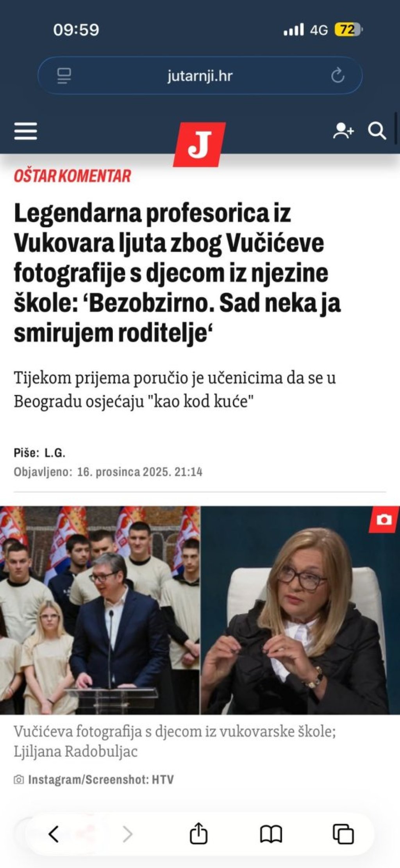Go back with the browser back arrow
Screen dimensions: 400x868
[x=54, y=834]
